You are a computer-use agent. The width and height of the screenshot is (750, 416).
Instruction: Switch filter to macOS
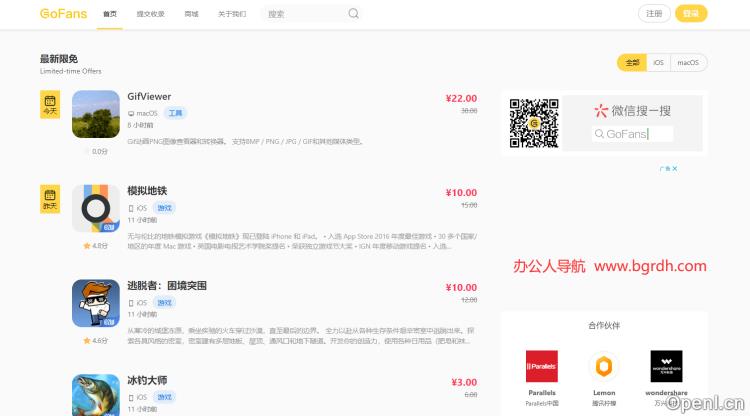tap(689, 62)
